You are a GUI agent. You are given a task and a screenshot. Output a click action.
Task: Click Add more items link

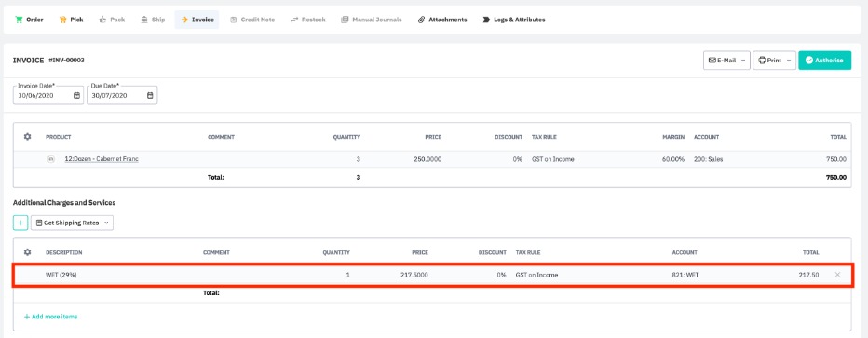click(x=50, y=317)
